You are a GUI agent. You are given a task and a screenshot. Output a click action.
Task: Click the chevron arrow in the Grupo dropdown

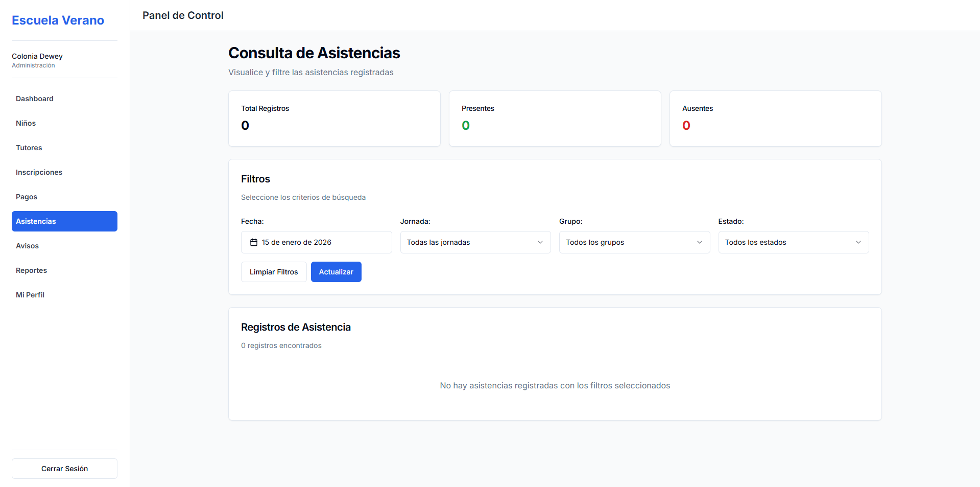click(700, 242)
